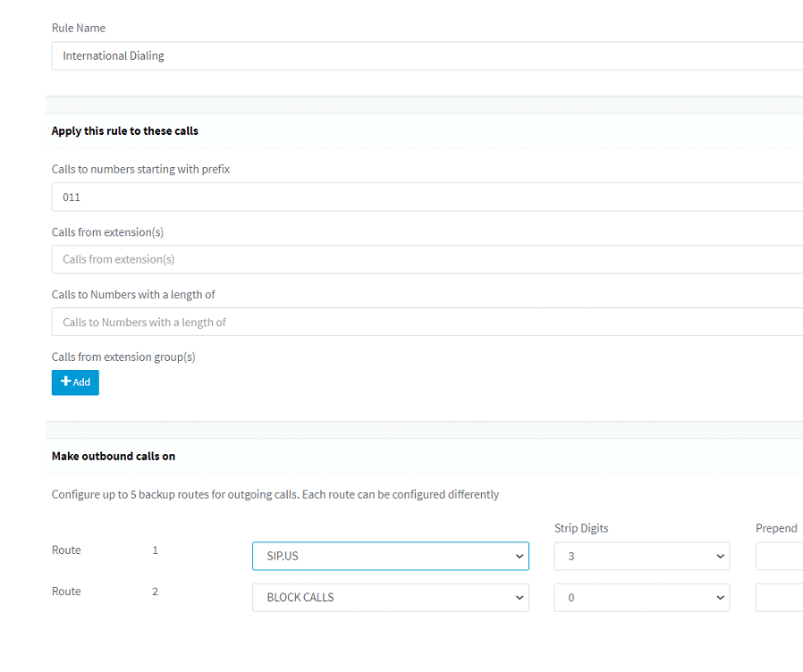This screenshot has height=672, width=803.
Task: Click the chevron on the BLOCK CALLS selector
Action: [x=520, y=597]
